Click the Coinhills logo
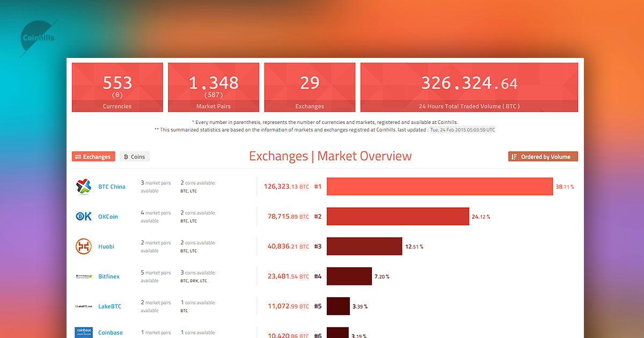The height and width of the screenshot is (338, 644). tap(39, 38)
